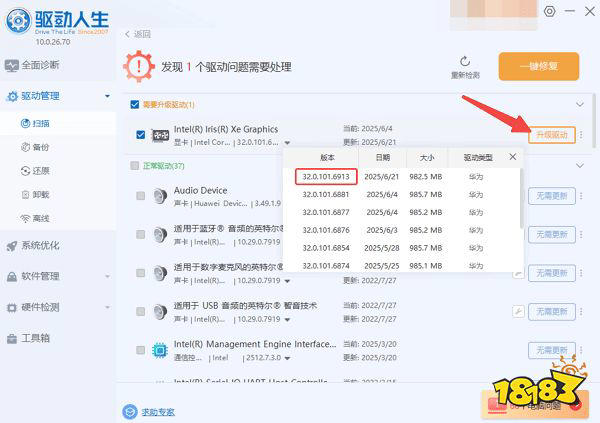Check the 正常驱动(37) group checkbox
Viewport: 600px width, 423px height.
tap(134, 165)
